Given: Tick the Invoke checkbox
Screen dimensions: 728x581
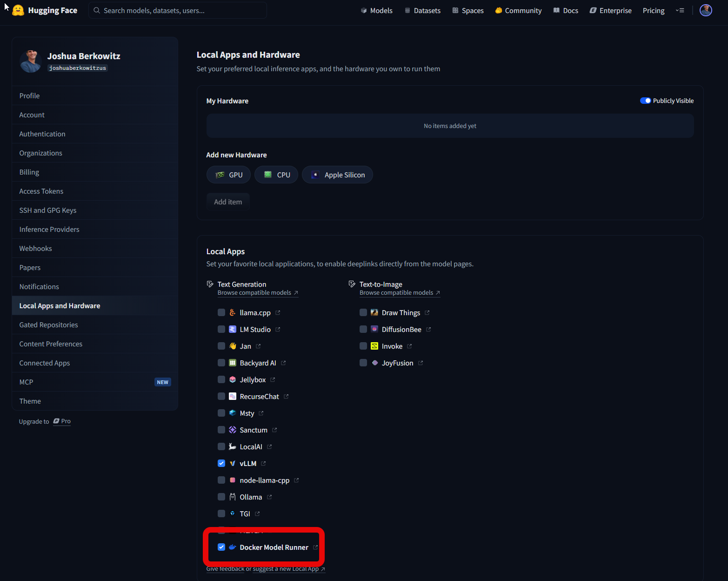Looking at the screenshot, I should point(363,346).
